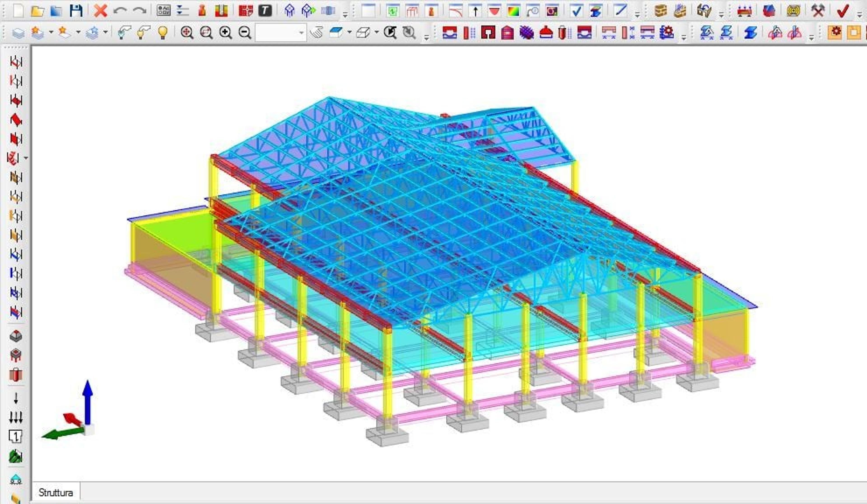The image size is (867, 504).
Task: Toggle the color gradient map display icon
Action: coord(513,11)
